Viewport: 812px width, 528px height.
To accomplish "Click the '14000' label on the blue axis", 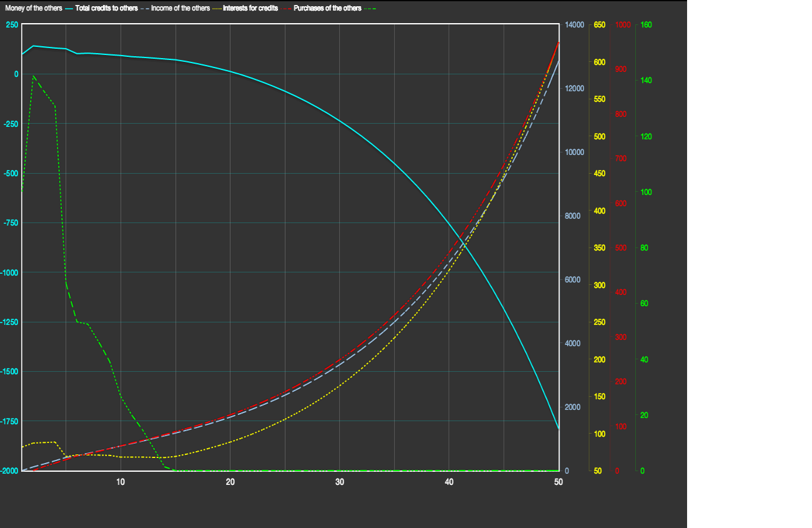I will tap(573, 24).
